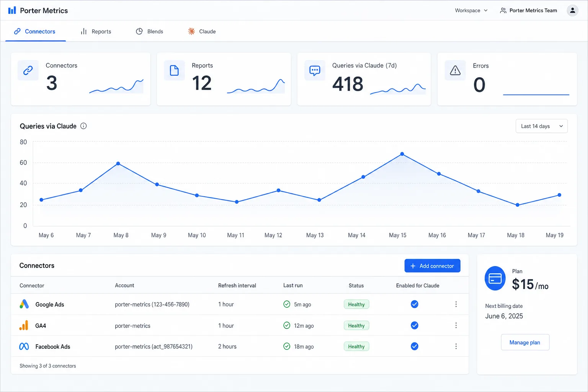The width and height of the screenshot is (588, 392).
Task: Switch to the Reports tab
Action: click(96, 31)
